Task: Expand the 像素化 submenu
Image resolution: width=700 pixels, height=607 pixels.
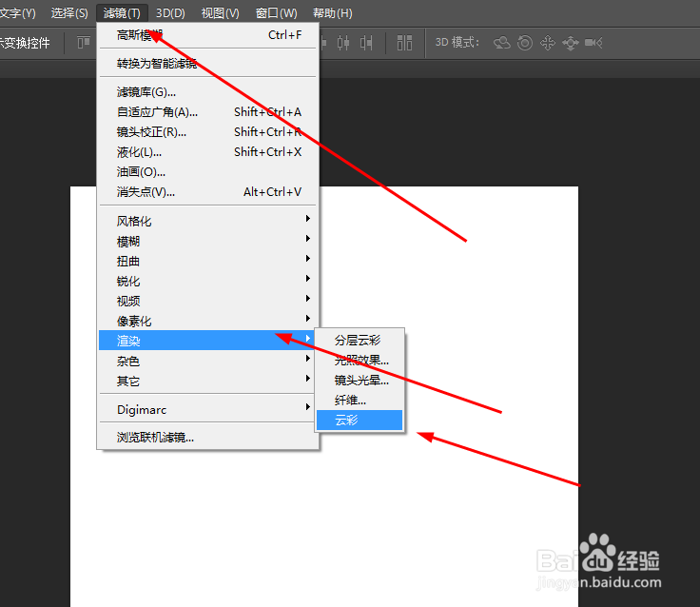Action: click(x=207, y=321)
